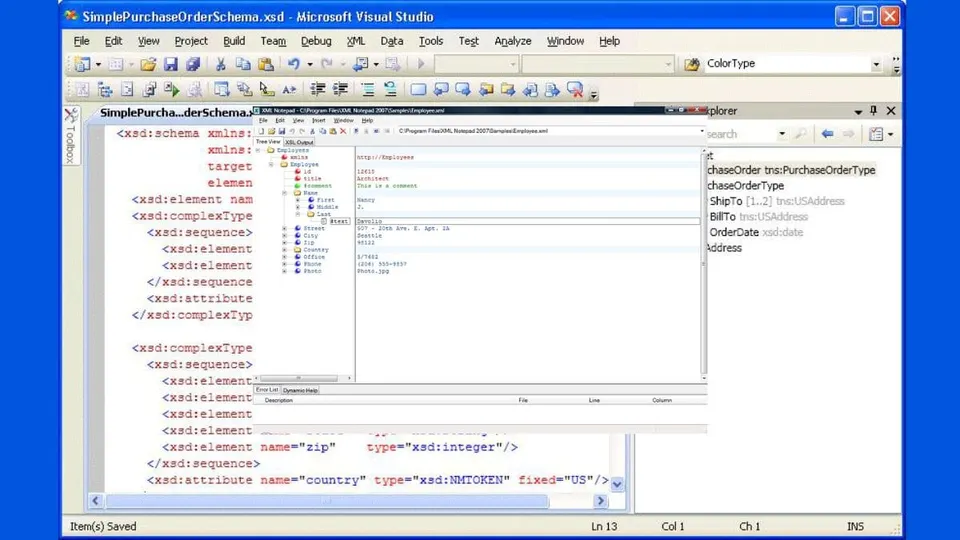Switch to the XSL Output tab
The height and width of the screenshot is (540, 960).
point(299,142)
